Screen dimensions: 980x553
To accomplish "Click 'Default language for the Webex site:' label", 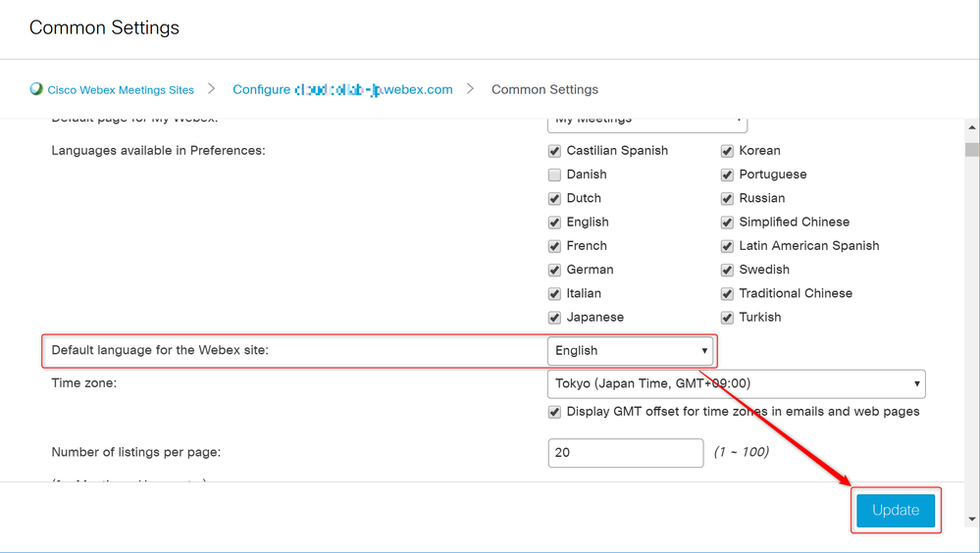I will coord(160,350).
